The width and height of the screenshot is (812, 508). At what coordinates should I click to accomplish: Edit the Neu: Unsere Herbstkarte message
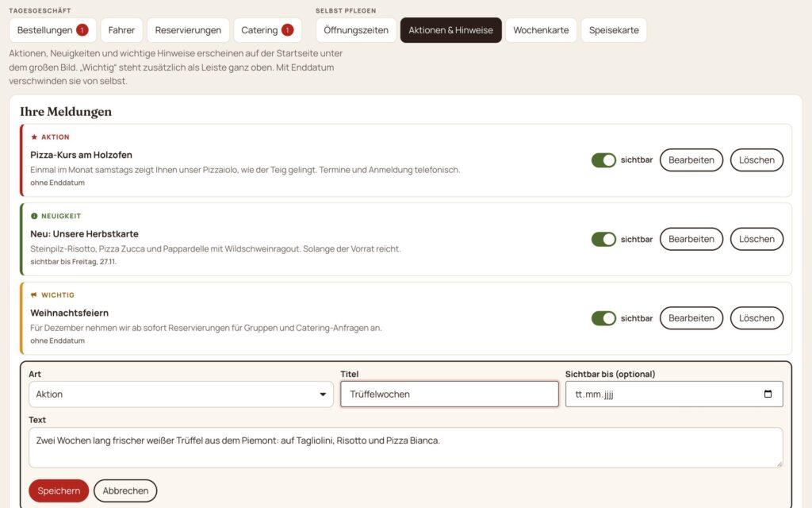691,239
